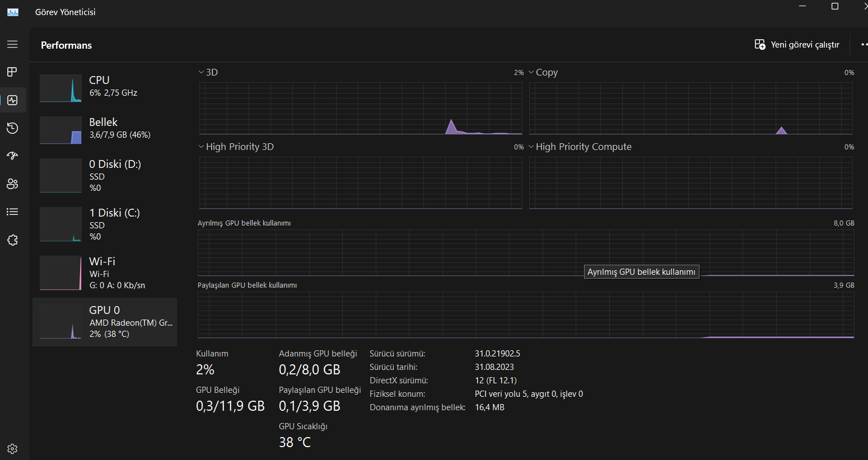This screenshot has height=460, width=868.
Task: Open the Startup apps page icon
Action: (12, 156)
